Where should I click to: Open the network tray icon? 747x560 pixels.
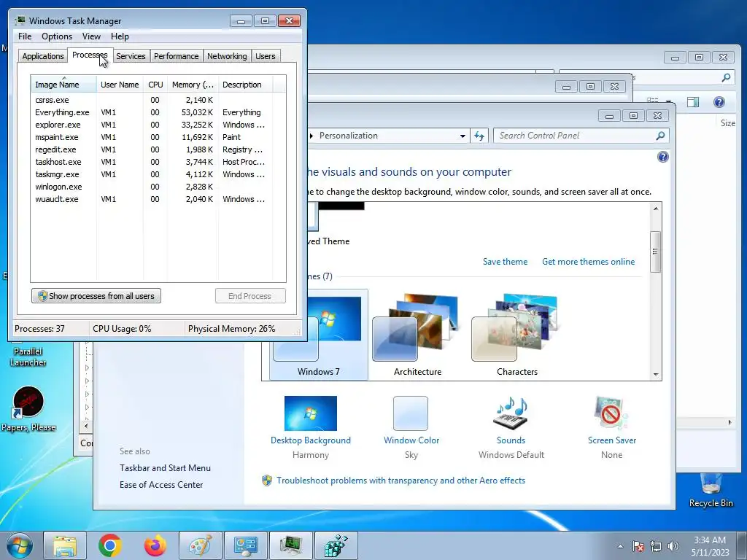(656, 546)
